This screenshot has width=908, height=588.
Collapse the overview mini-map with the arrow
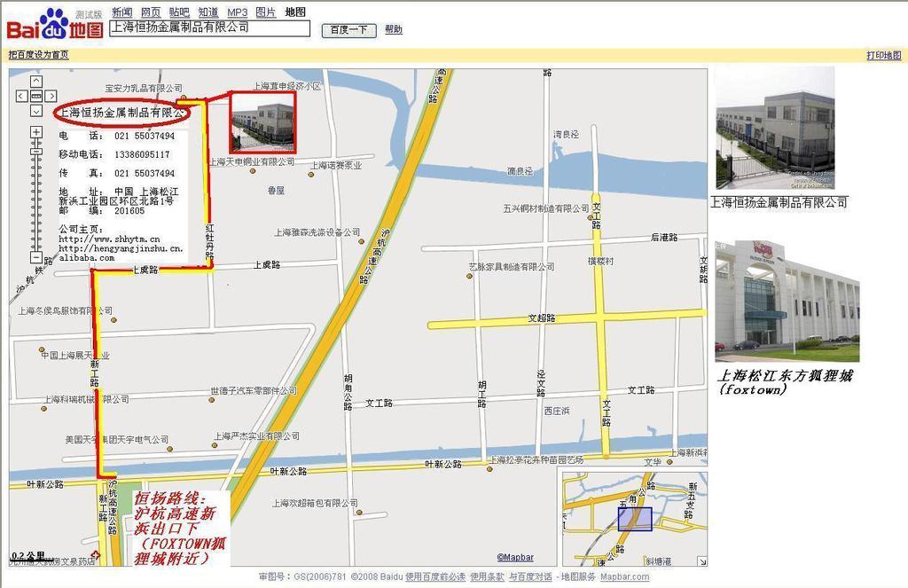point(702,561)
